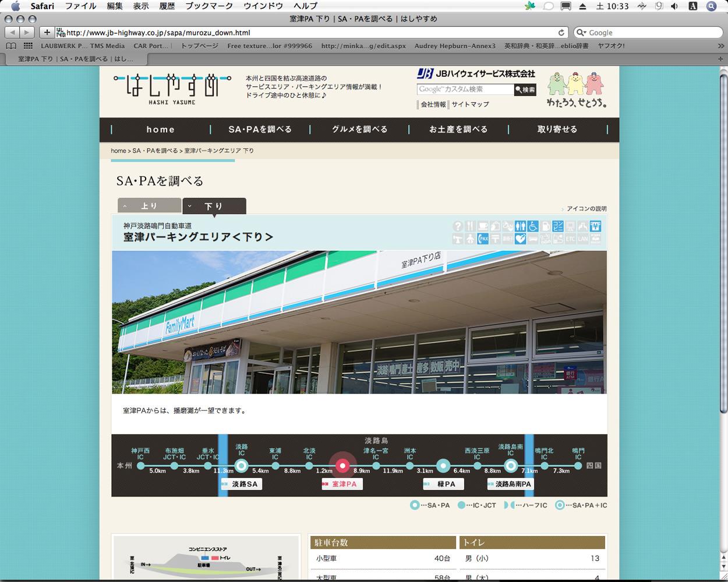Reload the page with the refresh icon

click(561, 33)
